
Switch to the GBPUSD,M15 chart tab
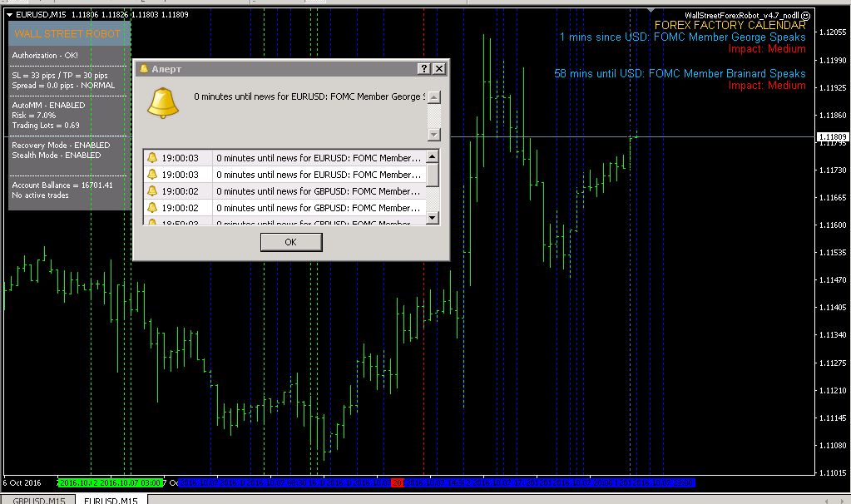coord(38,500)
